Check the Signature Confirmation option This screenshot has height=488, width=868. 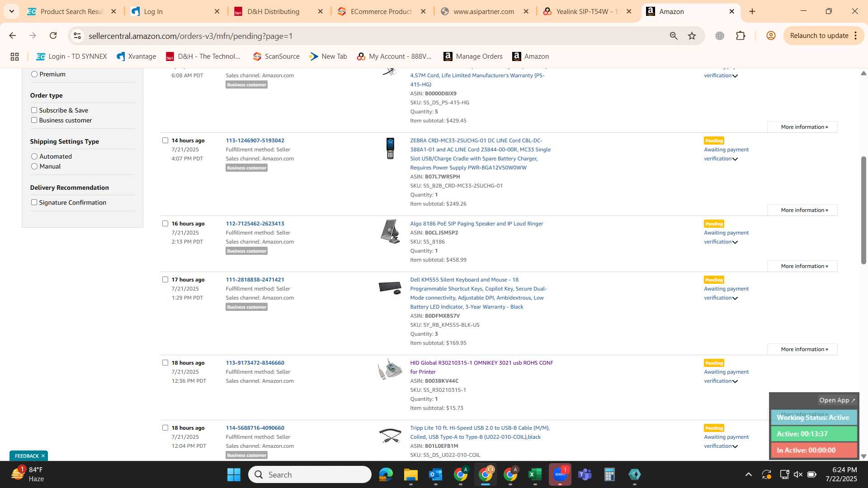(34, 202)
